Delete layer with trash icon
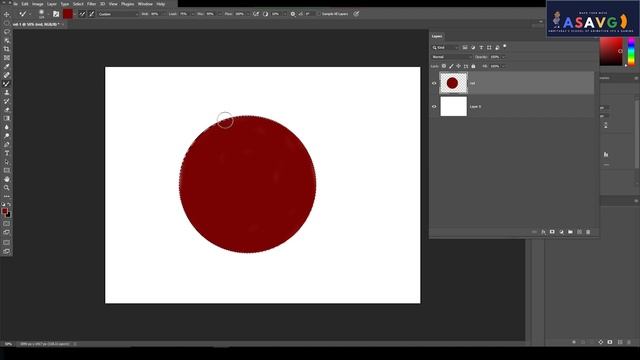Screen dimensions: 640x360 pos(588,232)
